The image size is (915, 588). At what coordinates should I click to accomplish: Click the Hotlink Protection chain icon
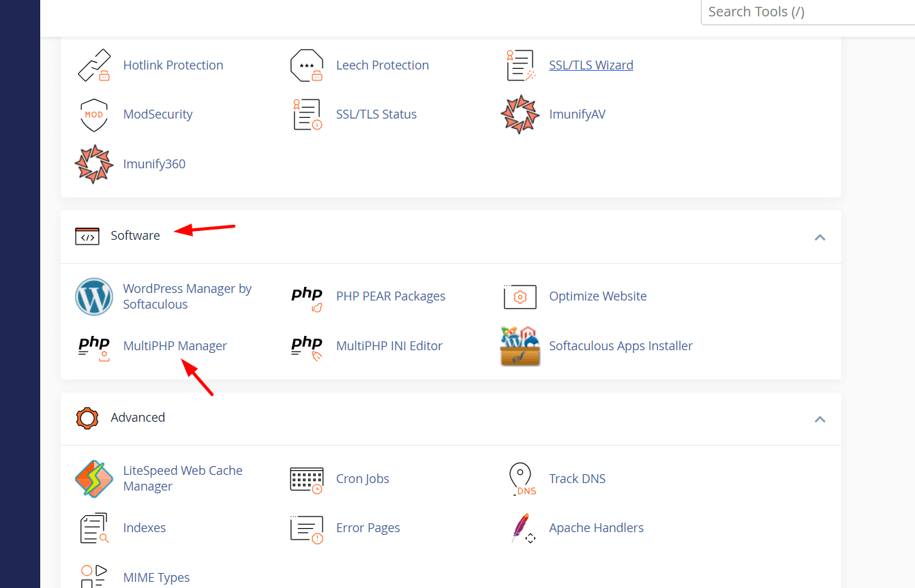[94, 65]
